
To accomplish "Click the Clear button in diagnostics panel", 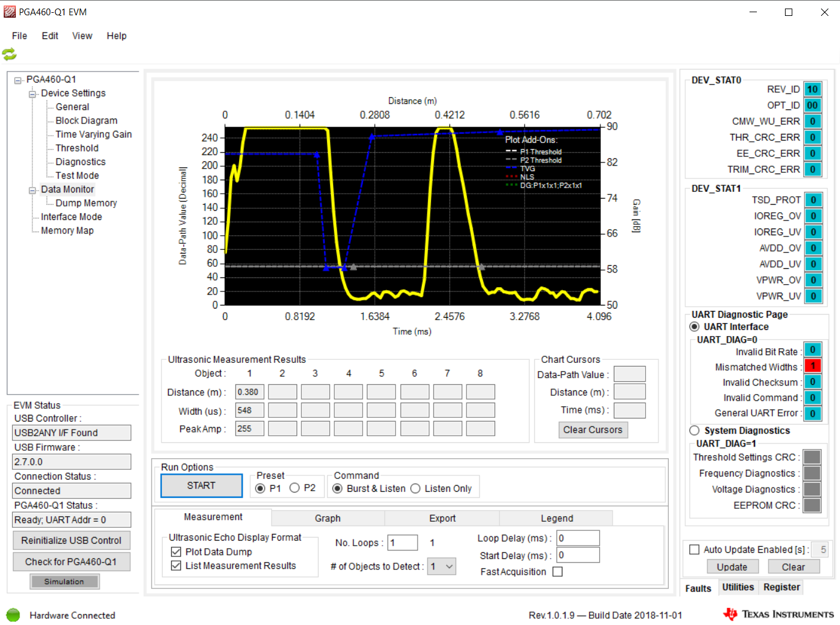I will [x=794, y=567].
